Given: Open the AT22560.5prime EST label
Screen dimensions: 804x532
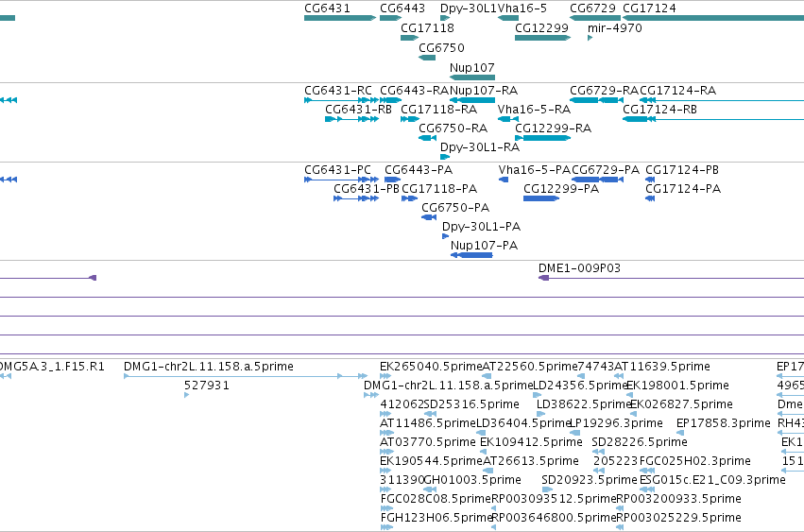Looking at the screenshot, I should pyautogui.click(x=530, y=367).
